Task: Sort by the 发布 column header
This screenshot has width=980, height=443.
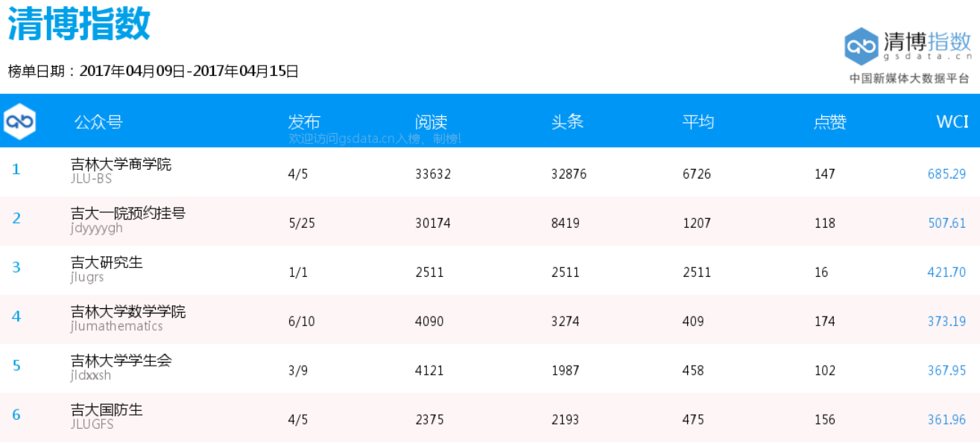Action: (304, 122)
